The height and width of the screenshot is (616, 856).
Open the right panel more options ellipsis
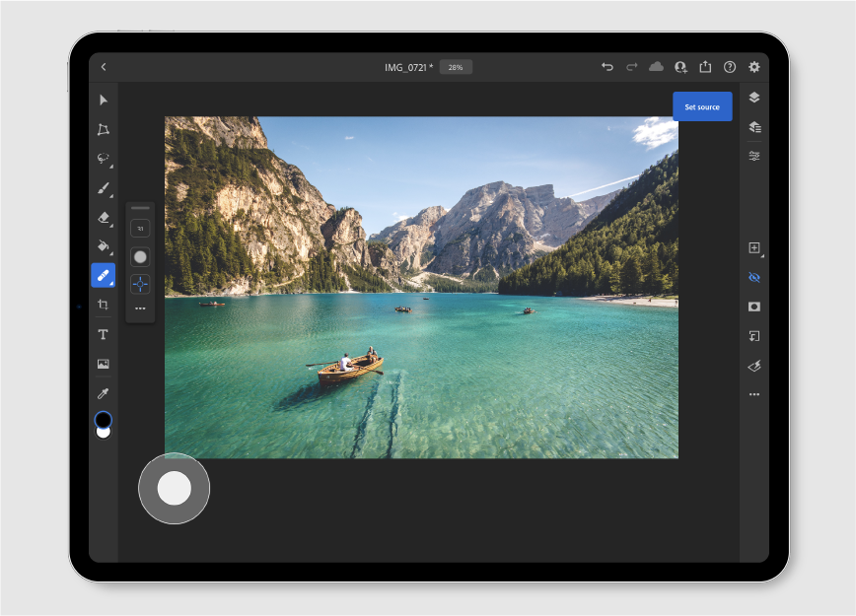coord(754,394)
